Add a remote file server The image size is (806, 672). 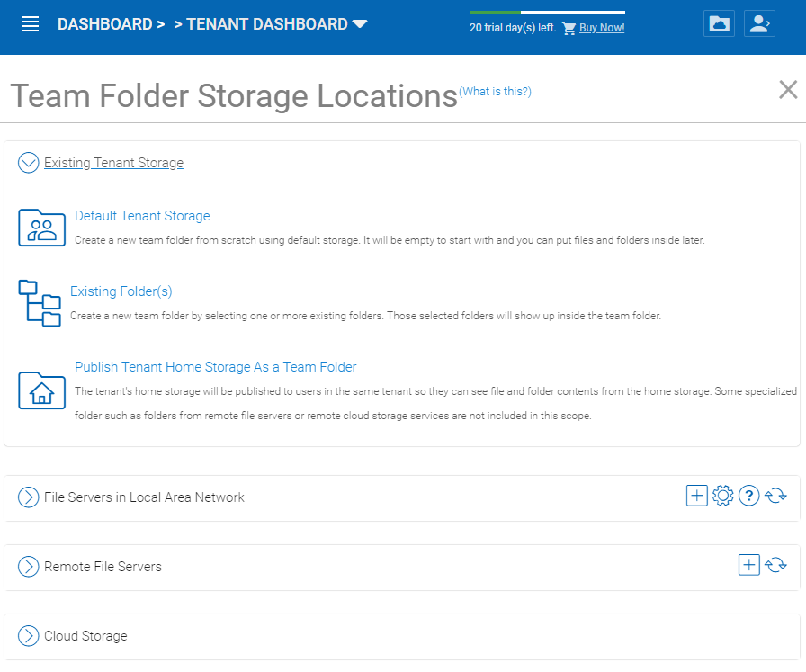click(x=749, y=565)
